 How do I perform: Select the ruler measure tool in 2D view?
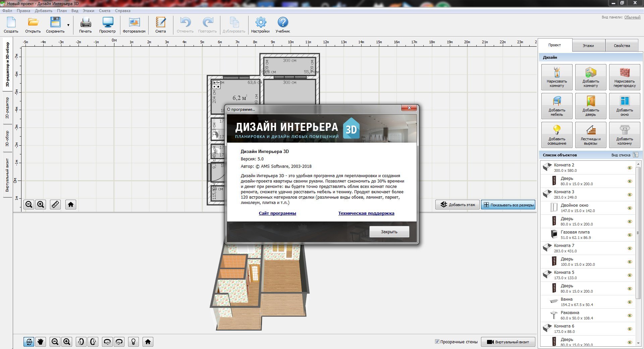[x=55, y=204]
